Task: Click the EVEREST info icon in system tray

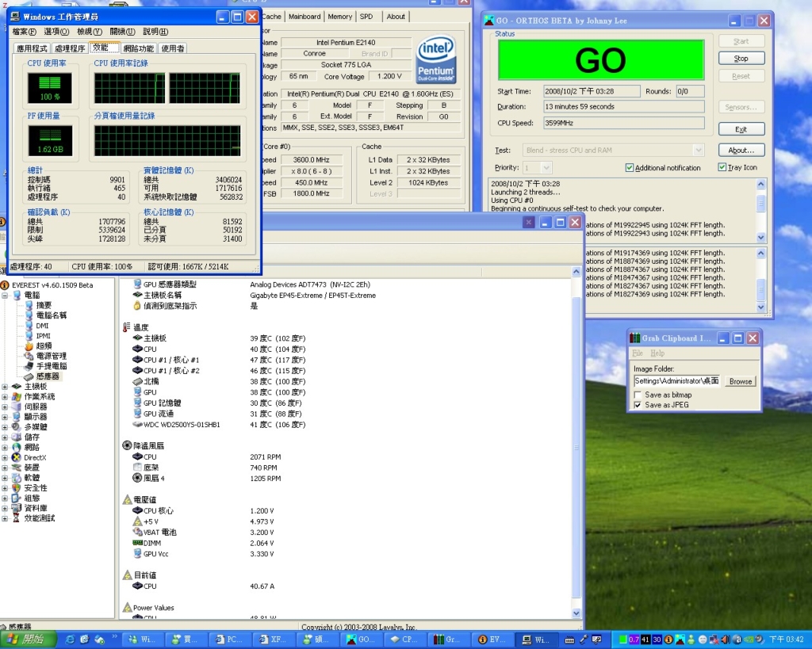Action: pos(668,639)
